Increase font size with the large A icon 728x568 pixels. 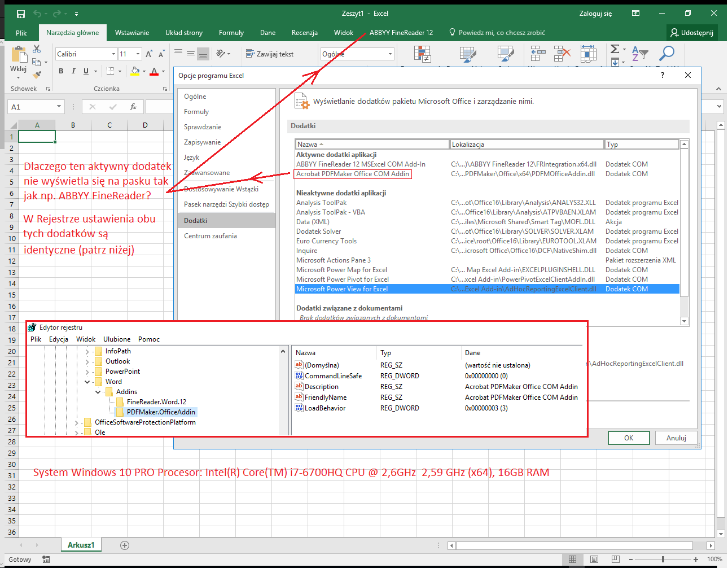pyautogui.click(x=149, y=54)
